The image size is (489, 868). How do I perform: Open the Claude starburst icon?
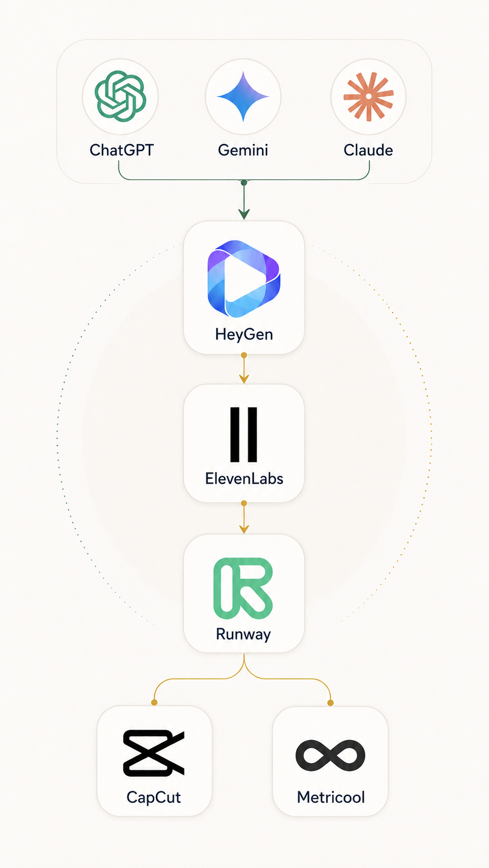[x=368, y=97]
